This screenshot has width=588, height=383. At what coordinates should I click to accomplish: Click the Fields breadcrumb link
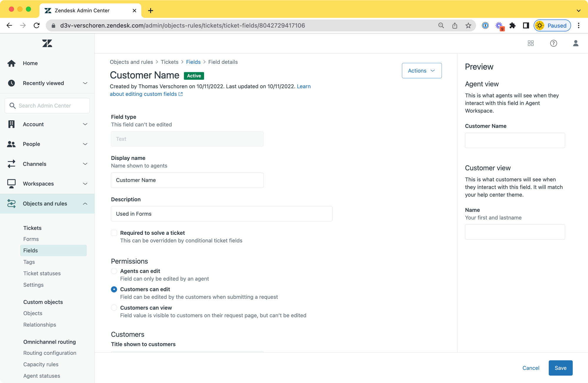(193, 62)
